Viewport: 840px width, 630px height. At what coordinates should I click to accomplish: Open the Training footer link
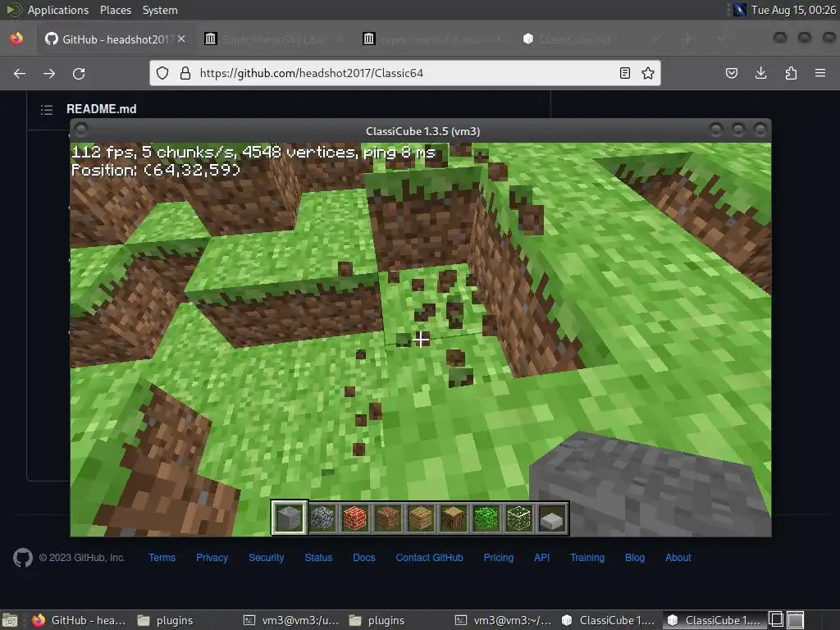587,558
